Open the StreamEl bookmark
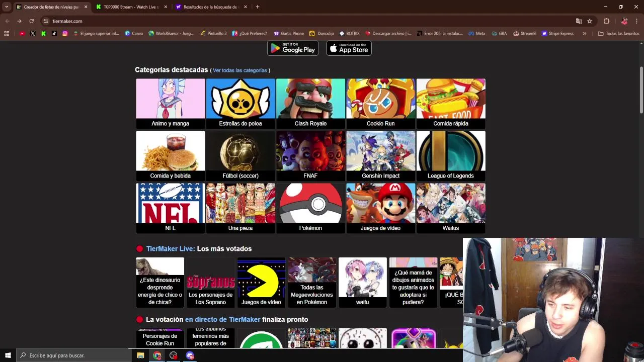The height and width of the screenshot is (362, 644). click(x=525, y=34)
